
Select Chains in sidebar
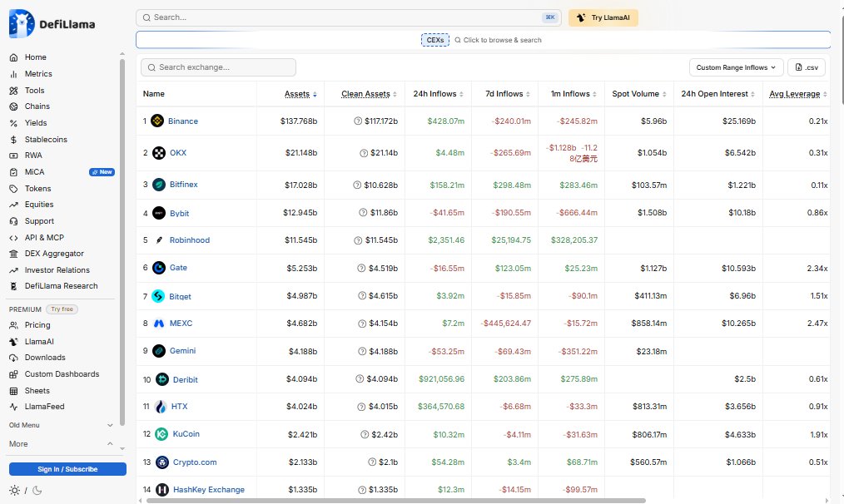click(37, 106)
